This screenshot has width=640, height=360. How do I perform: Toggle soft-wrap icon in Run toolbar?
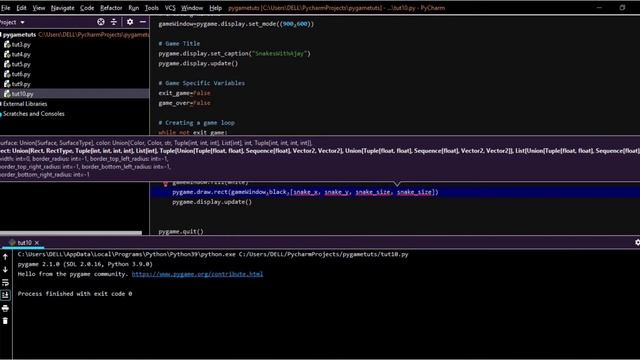point(5,282)
